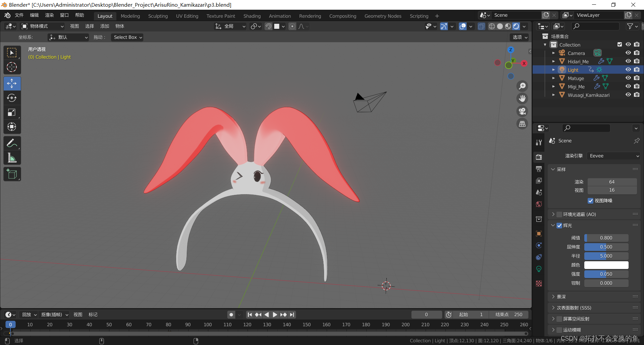Image resolution: width=644 pixels, height=345 pixels.
Task: Switch to the Shading workspace tab
Action: tap(252, 16)
